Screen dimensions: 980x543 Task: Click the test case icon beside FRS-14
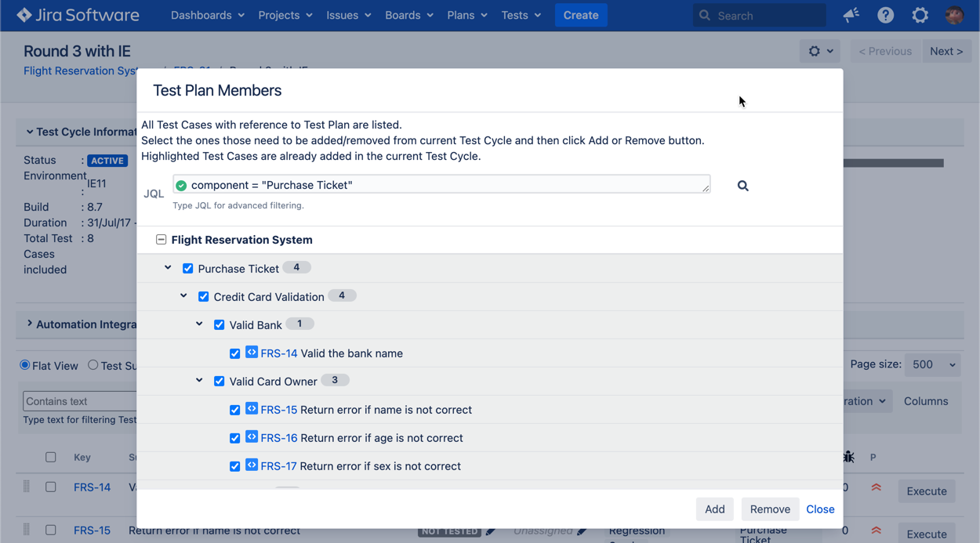[251, 353]
